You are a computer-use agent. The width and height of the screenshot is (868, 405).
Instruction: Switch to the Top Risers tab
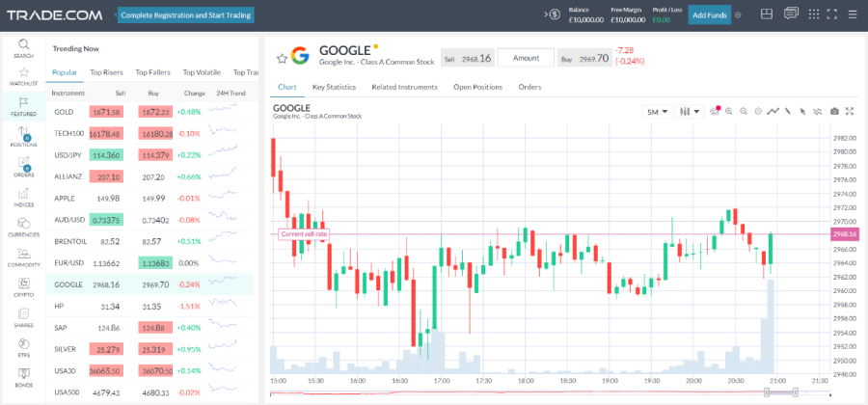tap(106, 72)
